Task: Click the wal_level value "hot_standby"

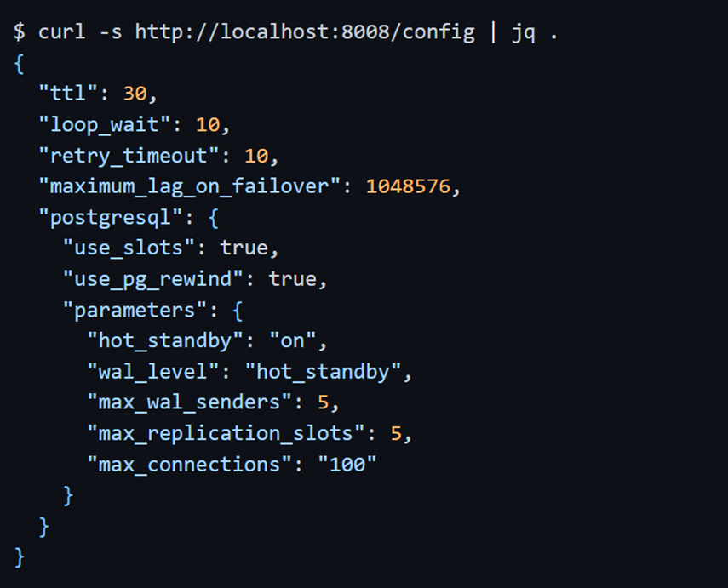Action: click(x=324, y=372)
